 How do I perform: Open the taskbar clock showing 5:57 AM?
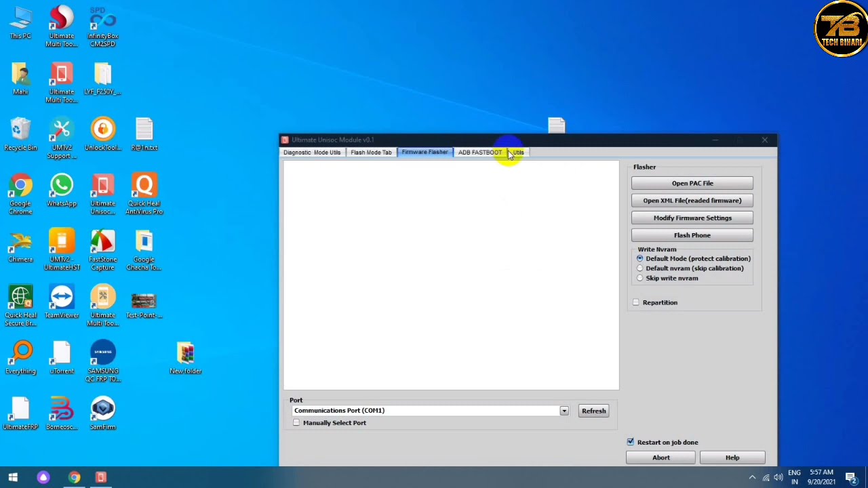(x=822, y=477)
